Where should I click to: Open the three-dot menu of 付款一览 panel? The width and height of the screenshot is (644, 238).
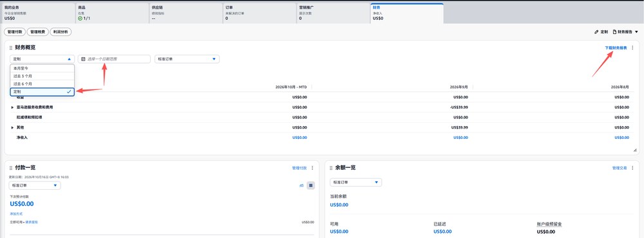pos(312,168)
